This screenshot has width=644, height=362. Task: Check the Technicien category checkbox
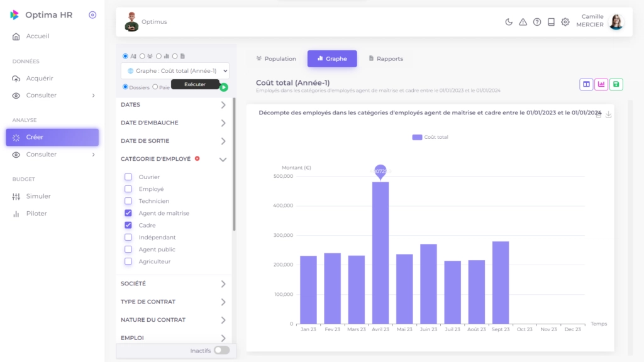pos(128,201)
